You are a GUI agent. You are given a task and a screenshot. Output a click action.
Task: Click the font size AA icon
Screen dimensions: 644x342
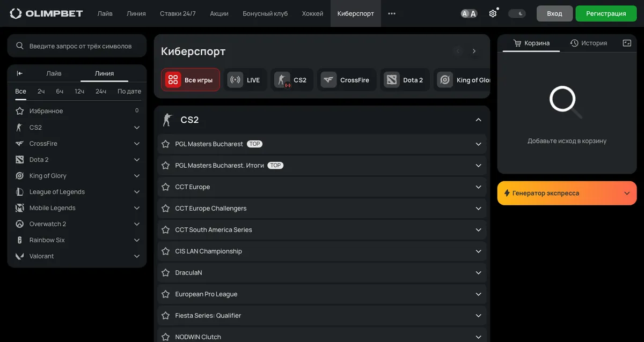[469, 13]
